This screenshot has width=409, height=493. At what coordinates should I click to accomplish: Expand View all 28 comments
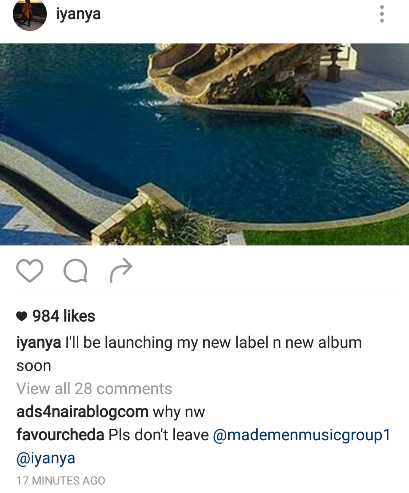(94, 389)
